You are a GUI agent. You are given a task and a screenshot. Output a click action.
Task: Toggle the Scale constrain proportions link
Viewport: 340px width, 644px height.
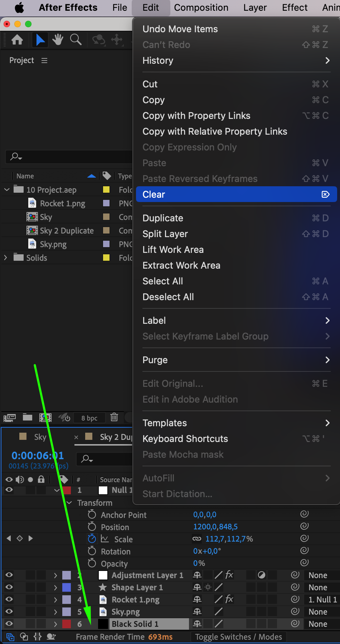(197, 539)
